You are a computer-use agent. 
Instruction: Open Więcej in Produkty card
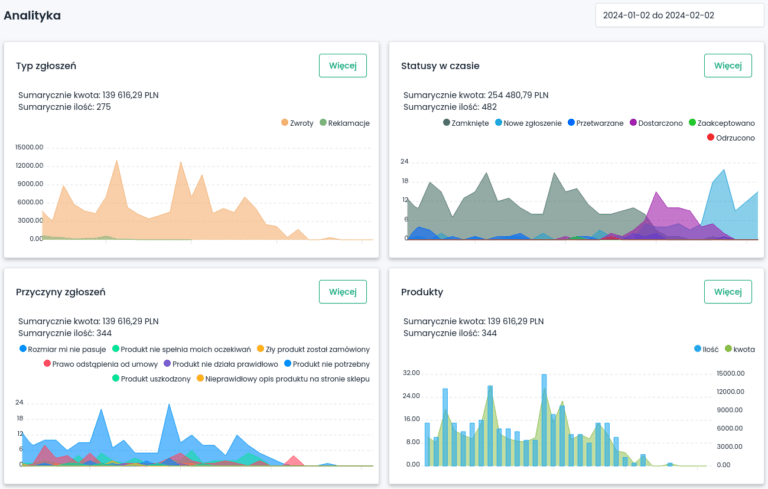point(727,291)
